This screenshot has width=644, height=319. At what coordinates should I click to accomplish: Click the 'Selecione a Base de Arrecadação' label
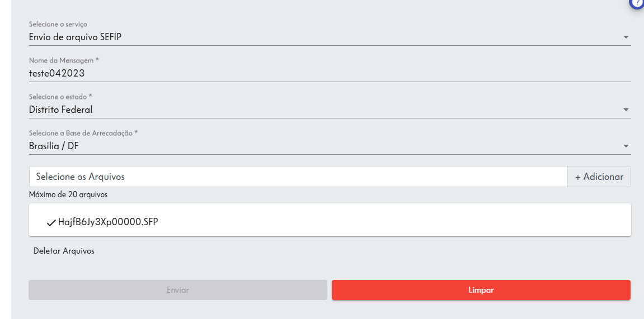tap(83, 133)
